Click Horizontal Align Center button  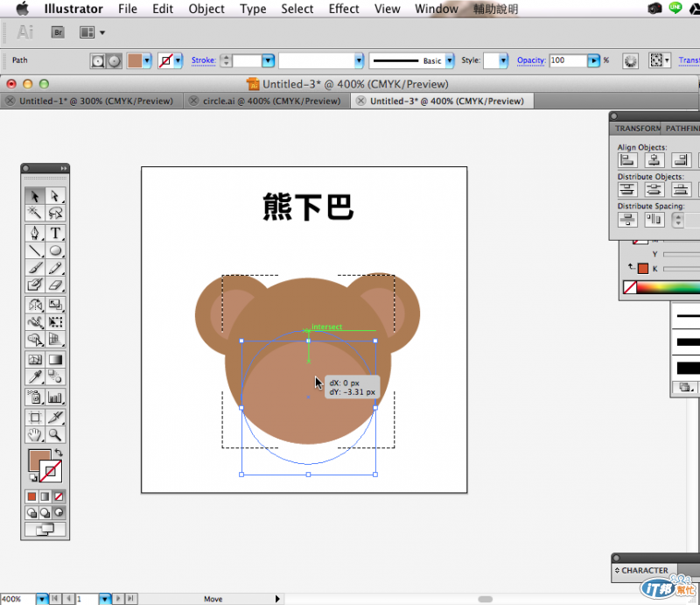pos(654,160)
